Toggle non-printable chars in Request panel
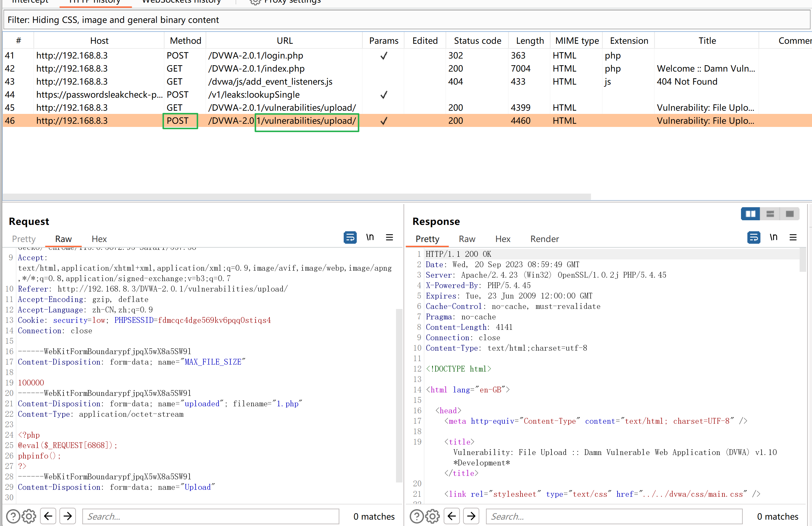This screenshot has width=812, height=526. (x=370, y=237)
